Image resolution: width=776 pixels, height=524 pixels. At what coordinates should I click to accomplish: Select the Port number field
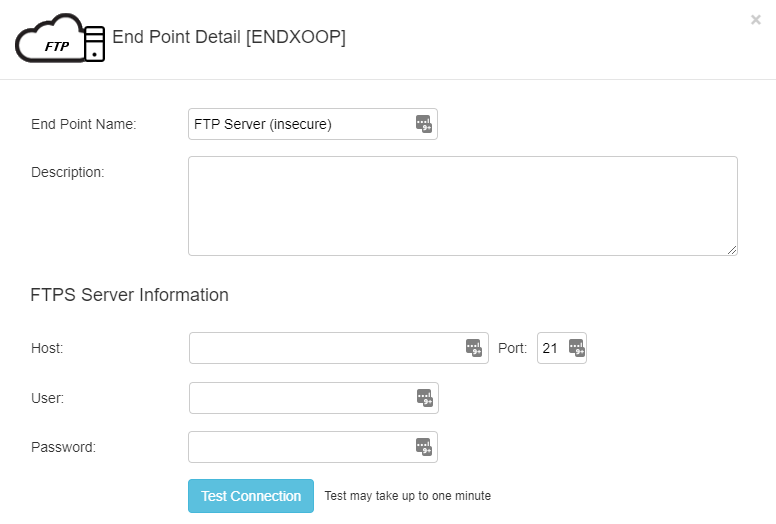[x=552, y=348]
